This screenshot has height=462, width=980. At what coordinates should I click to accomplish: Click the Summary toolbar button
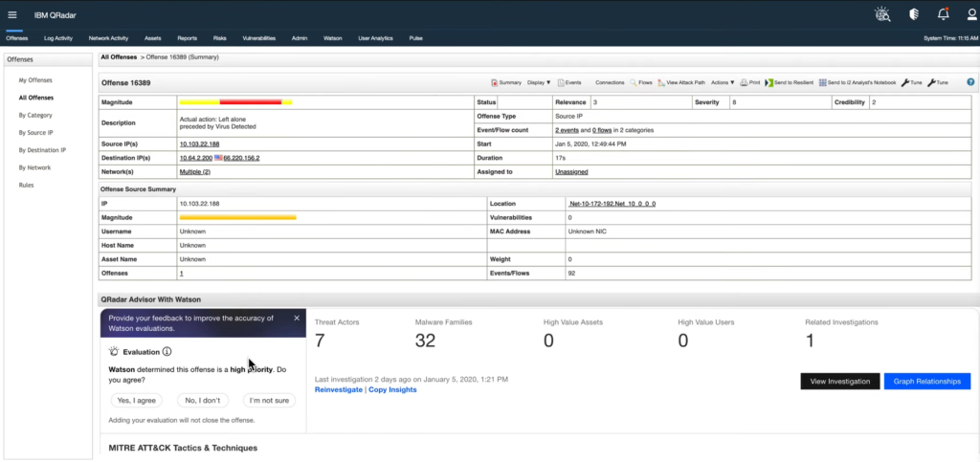506,82
